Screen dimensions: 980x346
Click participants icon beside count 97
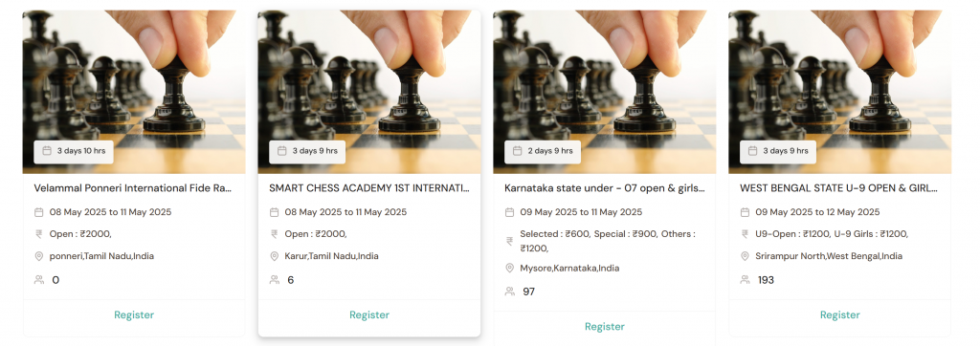click(509, 292)
